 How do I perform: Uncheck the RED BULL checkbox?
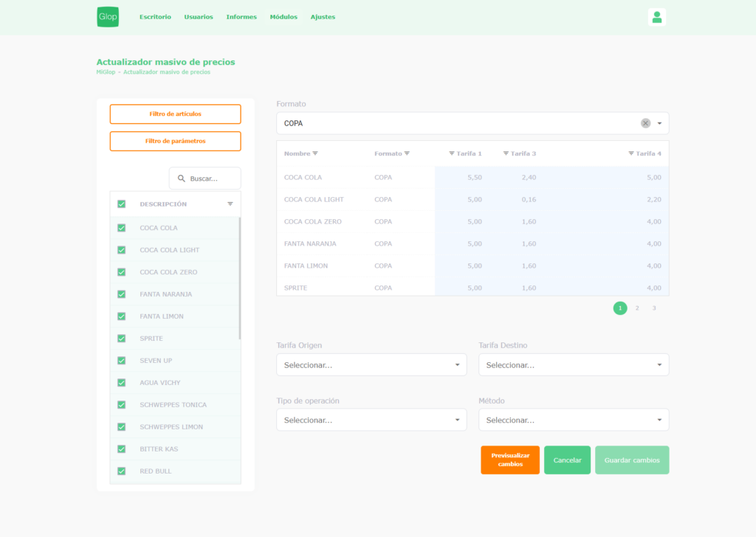click(x=122, y=471)
